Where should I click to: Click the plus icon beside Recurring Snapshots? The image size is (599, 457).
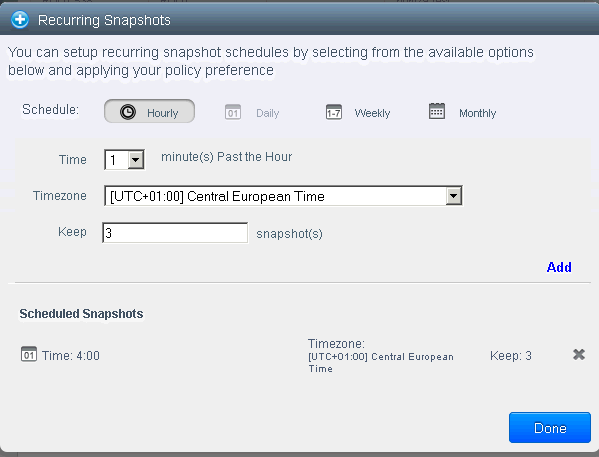(19, 20)
